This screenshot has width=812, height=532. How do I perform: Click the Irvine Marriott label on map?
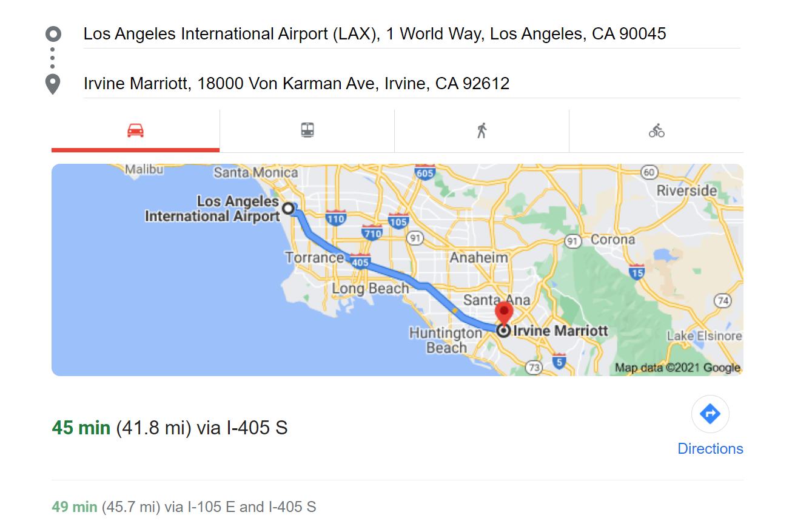(x=560, y=331)
